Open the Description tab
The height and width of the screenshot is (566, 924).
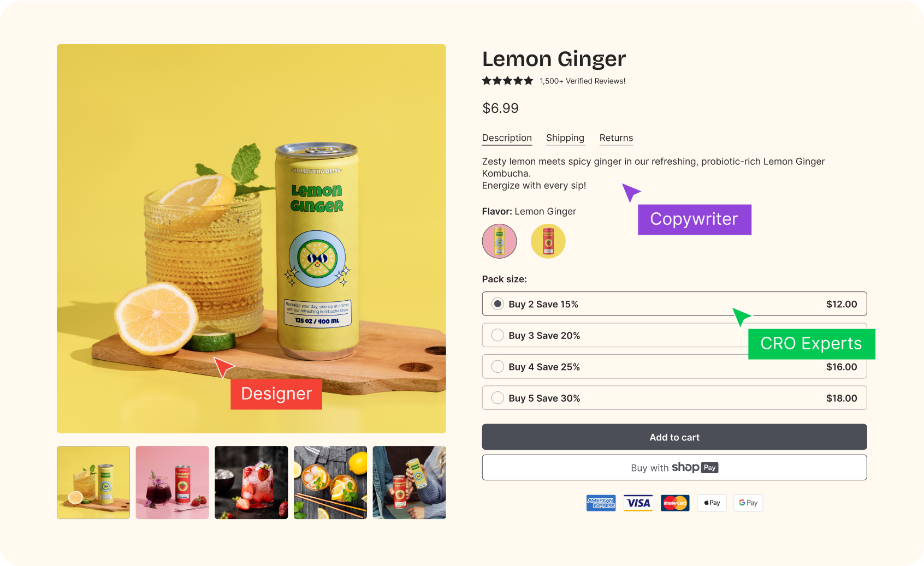(x=507, y=138)
